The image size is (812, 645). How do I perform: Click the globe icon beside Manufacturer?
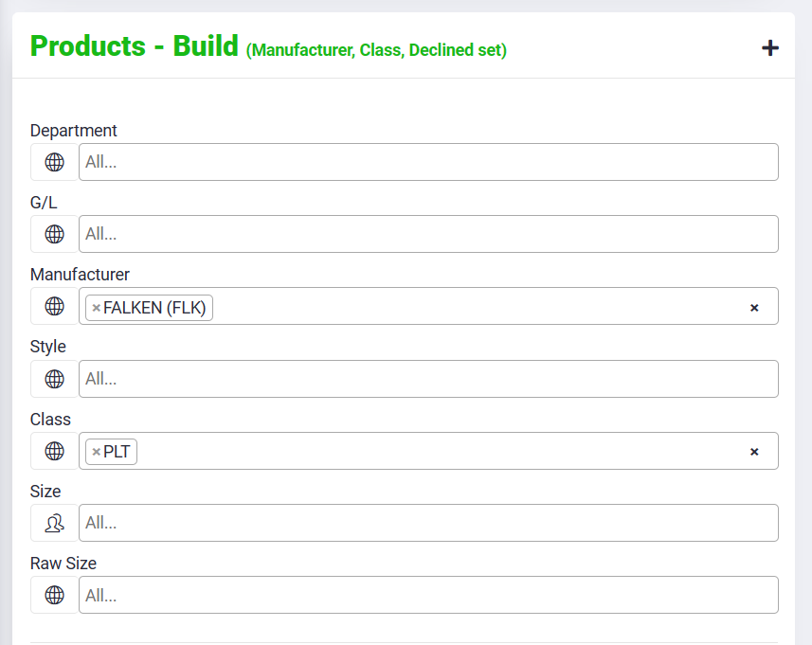pyautogui.click(x=55, y=306)
